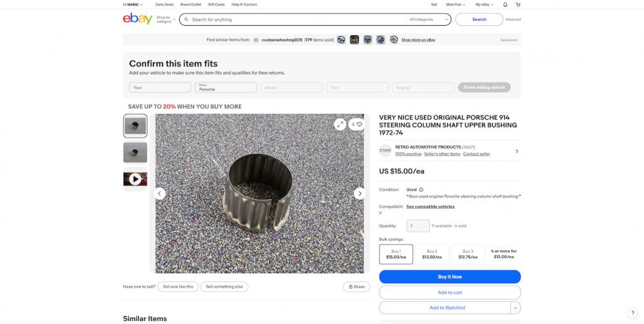Image resolution: width=644 pixels, height=324 pixels.
Task: Play the product video thumbnail
Action: coord(135,179)
